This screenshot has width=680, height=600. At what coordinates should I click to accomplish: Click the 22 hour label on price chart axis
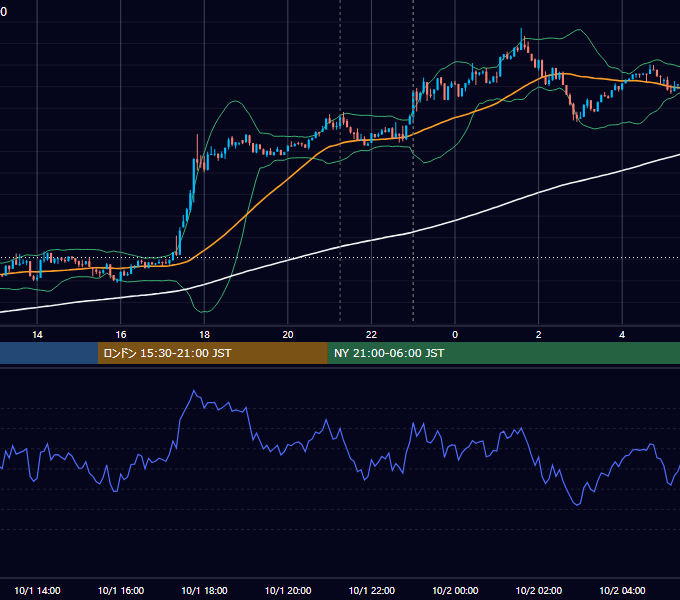(371, 335)
